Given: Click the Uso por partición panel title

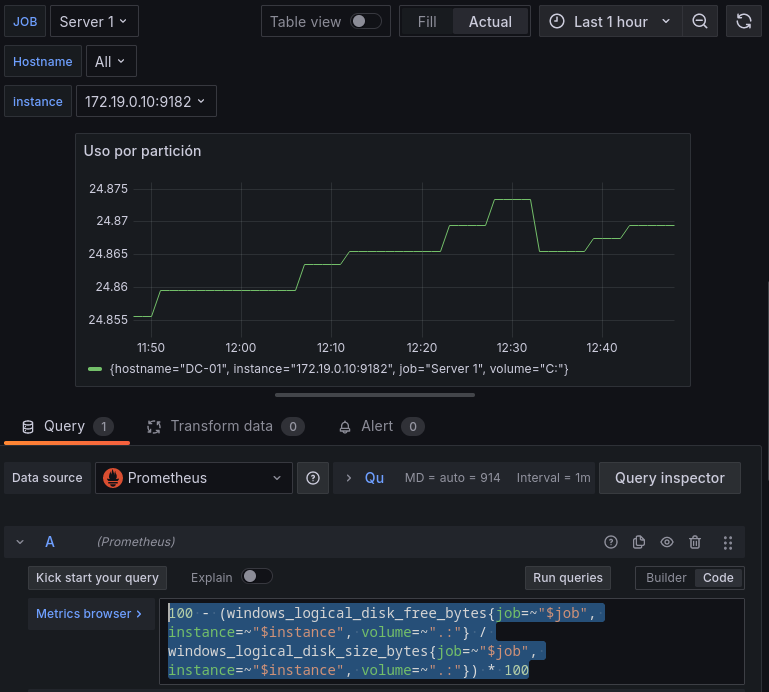Looking at the screenshot, I should pyautogui.click(x=142, y=151).
